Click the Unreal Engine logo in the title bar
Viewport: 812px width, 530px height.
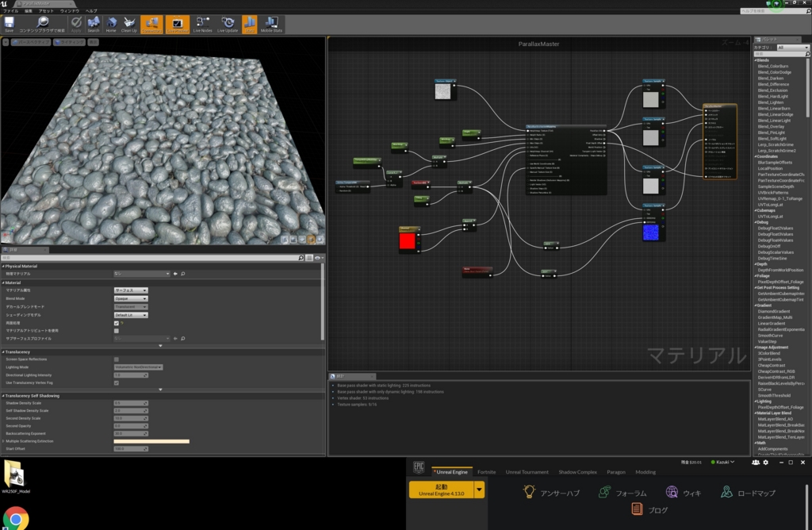pos(4,4)
